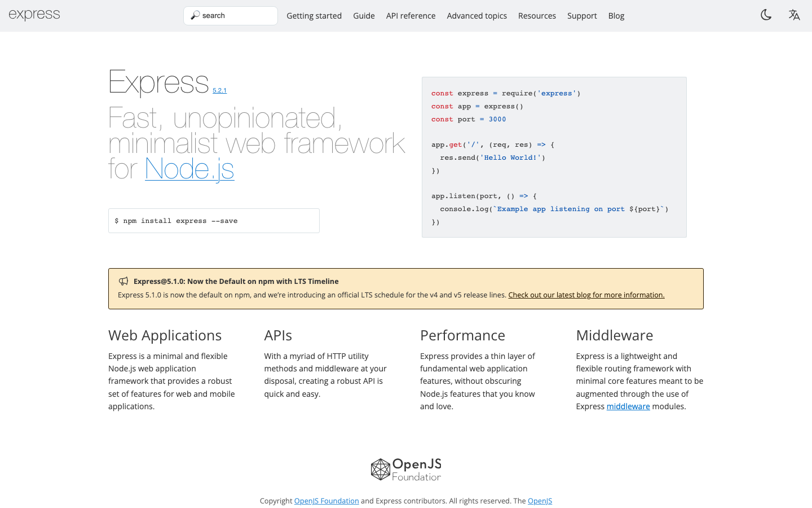The height and width of the screenshot is (508, 812).
Task: Click the search magnifier icon
Action: (195, 15)
